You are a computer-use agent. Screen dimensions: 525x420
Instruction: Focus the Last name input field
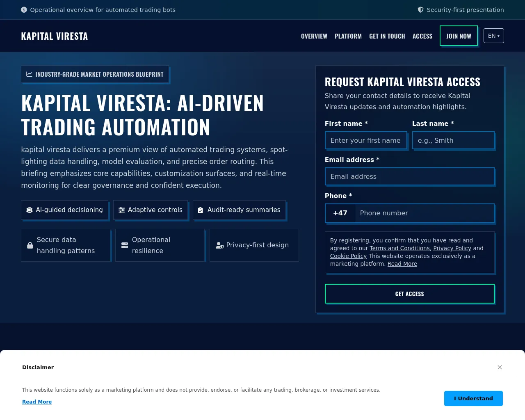click(453, 140)
